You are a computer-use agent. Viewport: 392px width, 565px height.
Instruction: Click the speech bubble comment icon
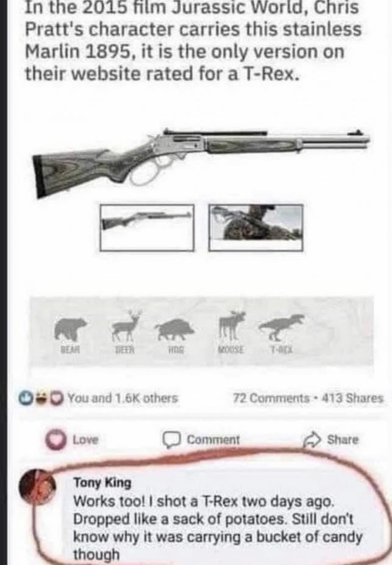[171, 440]
